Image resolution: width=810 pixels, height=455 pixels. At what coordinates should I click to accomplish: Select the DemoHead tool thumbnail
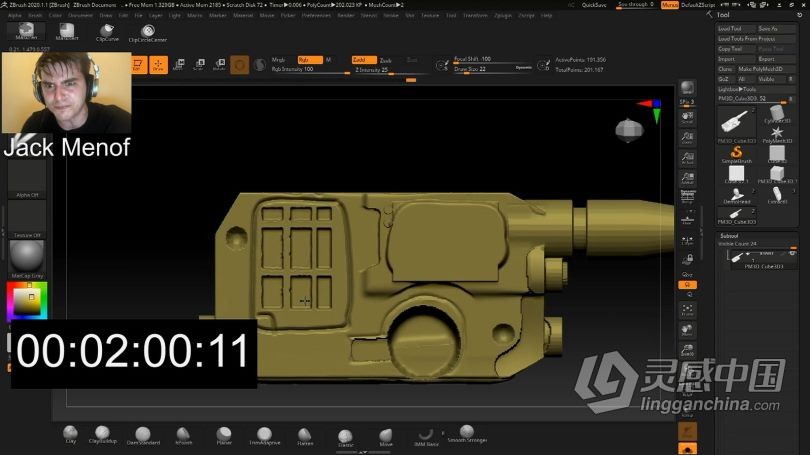(736, 195)
